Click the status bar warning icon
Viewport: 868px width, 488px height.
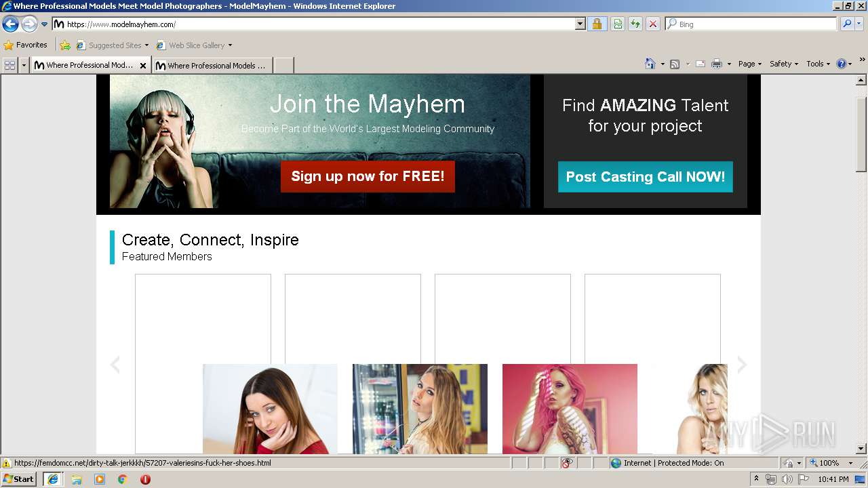6,463
